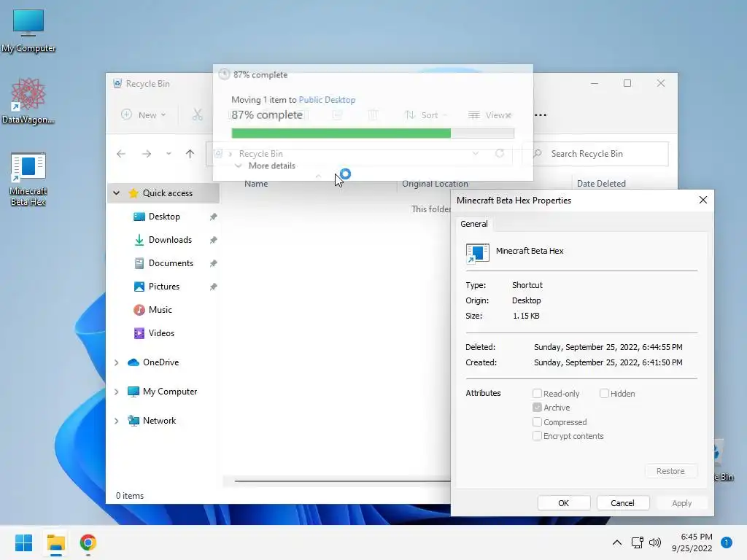Enable the Hidden attribute checkbox
Image resolution: width=747 pixels, height=560 pixels.
click(x=604, y=393)
